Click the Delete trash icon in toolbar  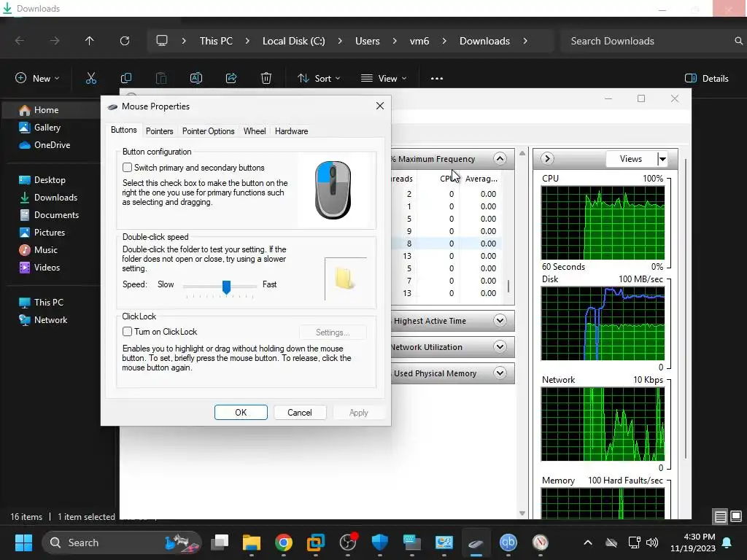(266, 78)
